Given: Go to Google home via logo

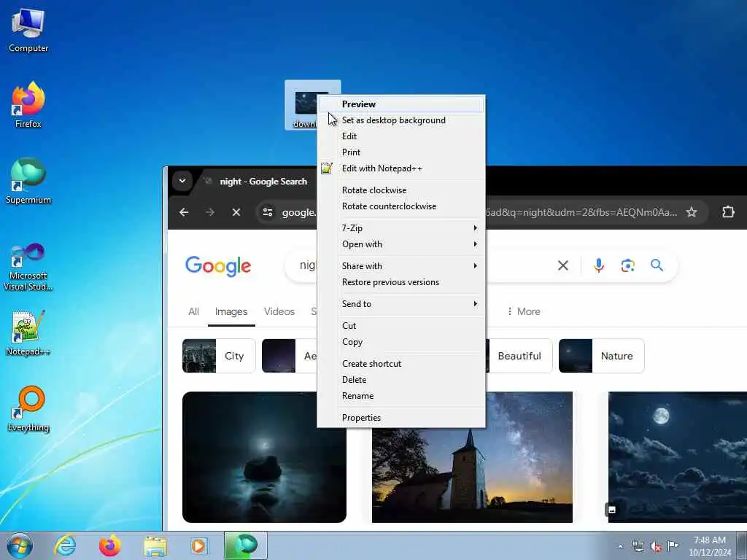Looking at the screenshot, I should 217,266.
